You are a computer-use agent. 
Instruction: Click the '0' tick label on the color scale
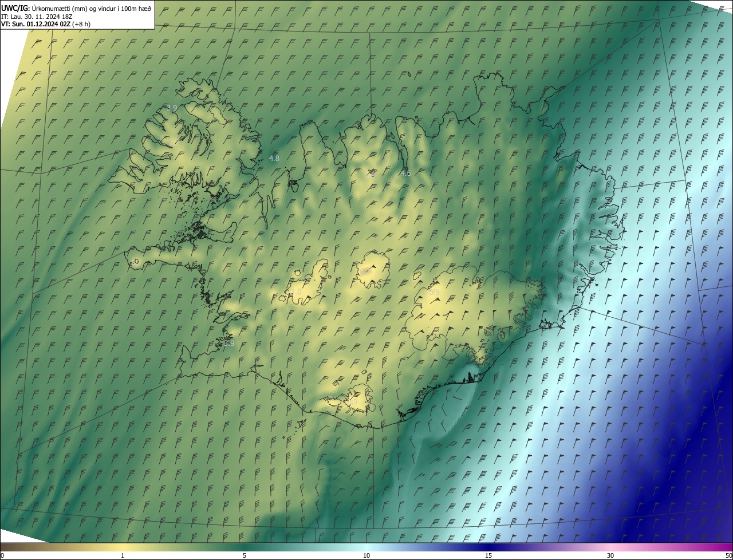[x=2, y=555]
